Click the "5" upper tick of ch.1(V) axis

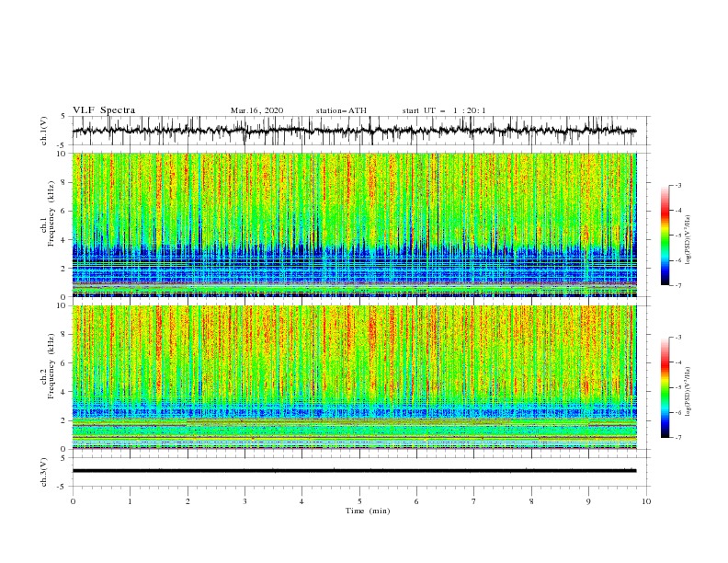tap(63, 116)
